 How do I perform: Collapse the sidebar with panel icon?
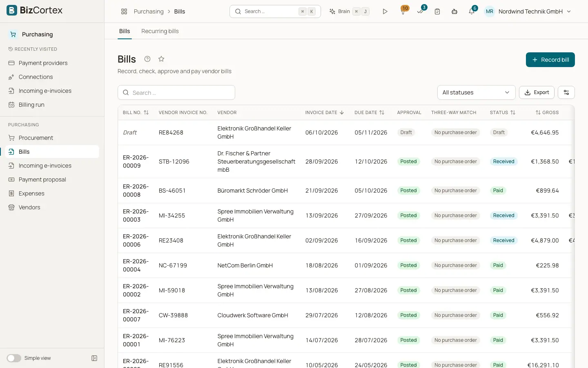point(94,358)
